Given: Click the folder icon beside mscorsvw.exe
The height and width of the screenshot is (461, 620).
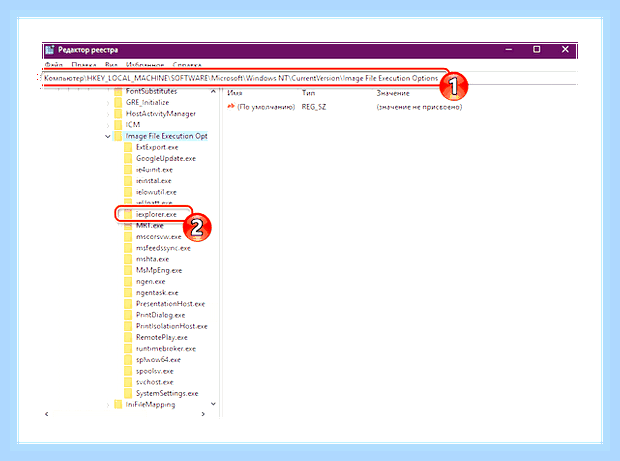Looking at the screenshot, I should (128, 237).
